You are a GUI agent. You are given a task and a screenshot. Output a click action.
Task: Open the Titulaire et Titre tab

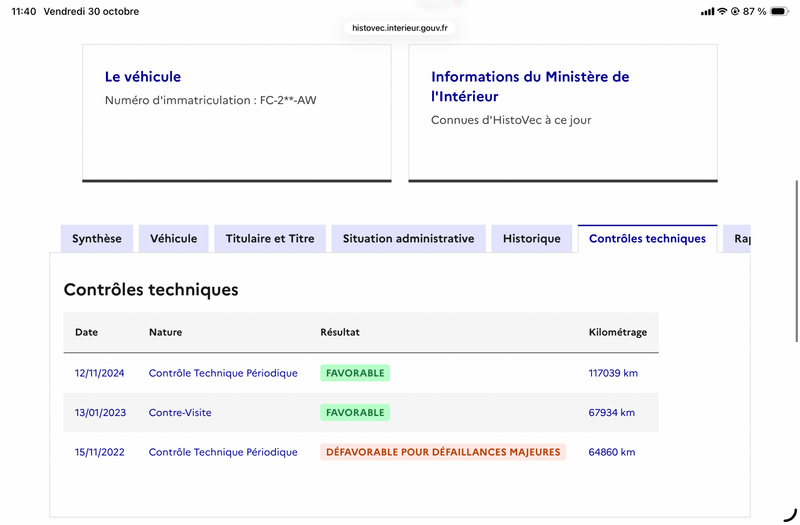(270, 238)
